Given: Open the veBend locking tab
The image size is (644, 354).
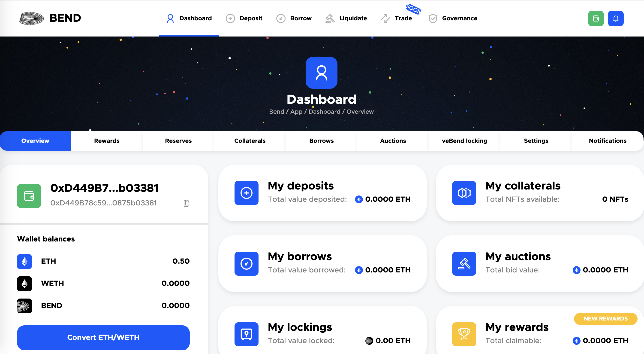Looking at the screenshot, I should pyautogui.click(x=464, y=141).
